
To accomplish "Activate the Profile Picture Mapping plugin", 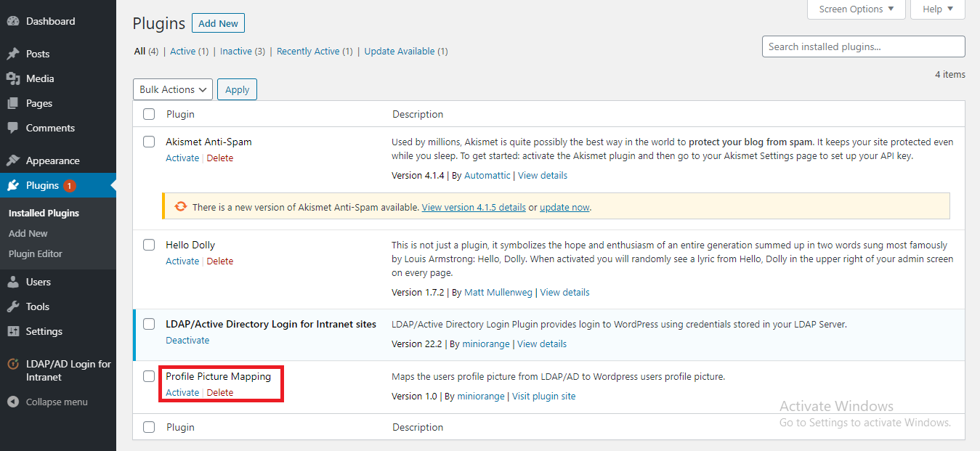I will (x=182, y=391).
